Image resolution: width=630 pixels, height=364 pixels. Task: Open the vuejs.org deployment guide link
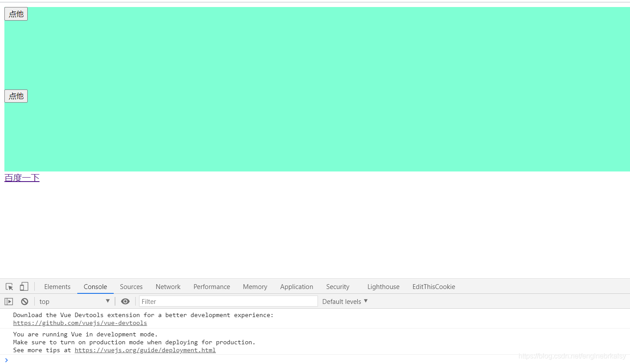point(145,350)
